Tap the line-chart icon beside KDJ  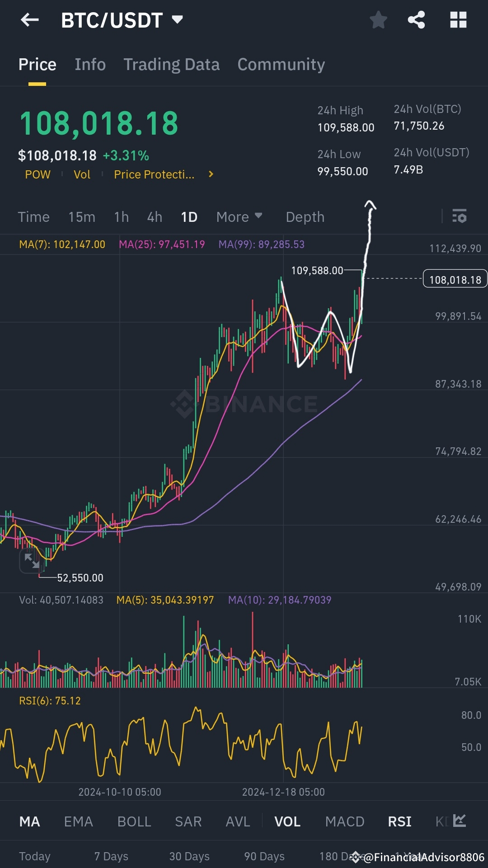coord(459,821)
